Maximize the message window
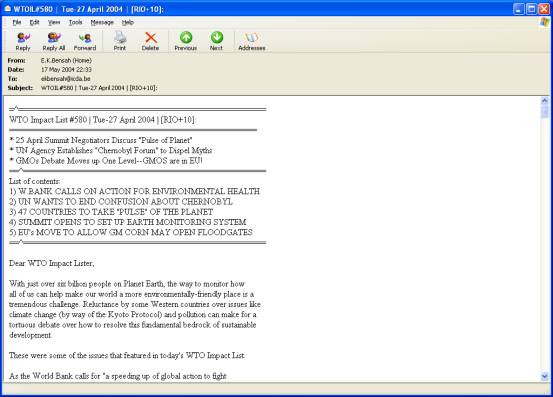 click(x=531, y=9)
